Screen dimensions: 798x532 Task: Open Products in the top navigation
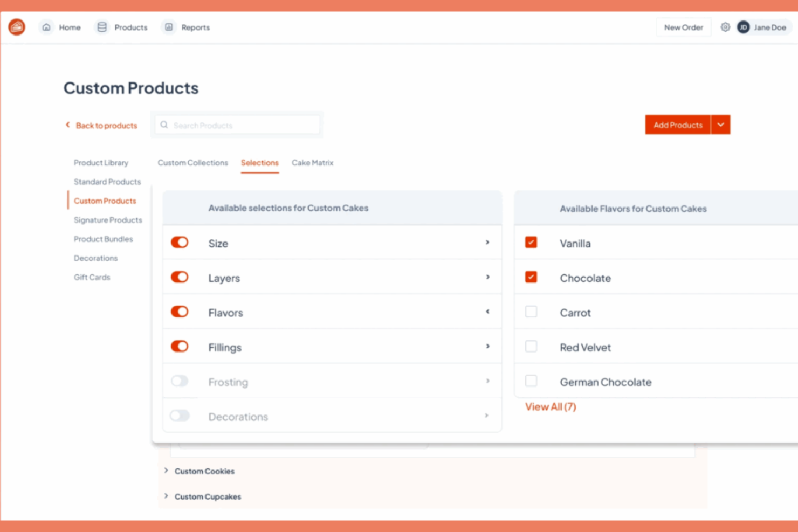(x=130, y=27)
